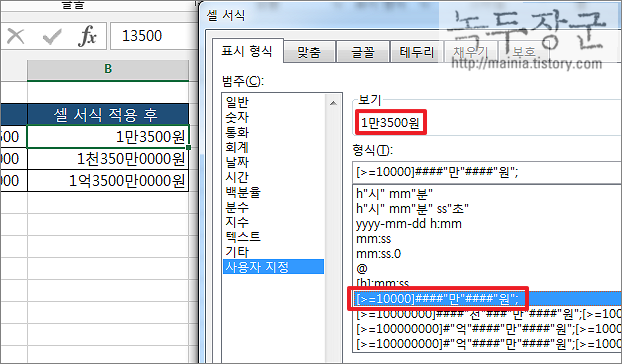The height and width of the screenshot is (364, 622).
Task: Switch to the 채우기 tab
Action: [x=470, y=52]
